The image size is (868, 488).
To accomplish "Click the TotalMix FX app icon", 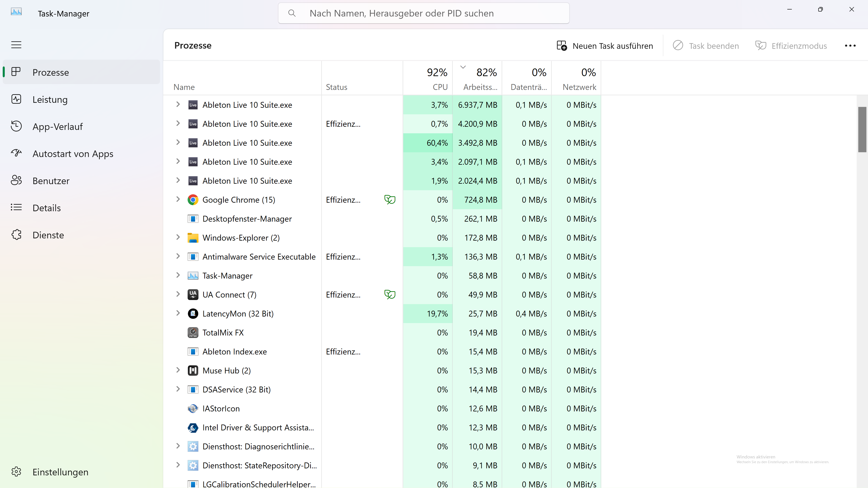I will 193,333.
